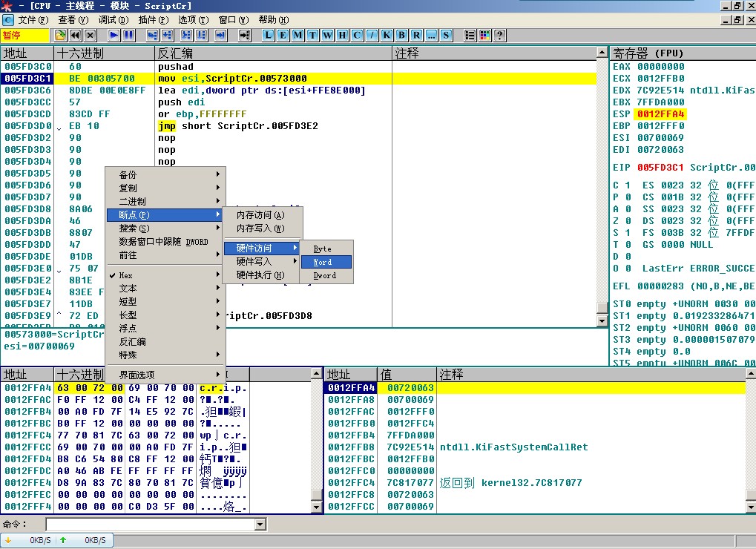Screen dimensions: 756x549
Task: Select 数据窗口中跟随 DWORD entry
Action: tap(165, 242)
